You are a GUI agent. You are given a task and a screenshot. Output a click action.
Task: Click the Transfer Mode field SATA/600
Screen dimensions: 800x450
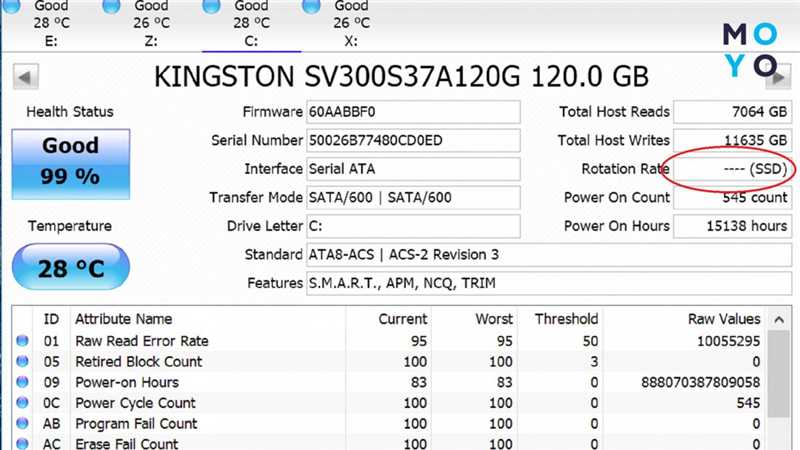pos(413,197)
